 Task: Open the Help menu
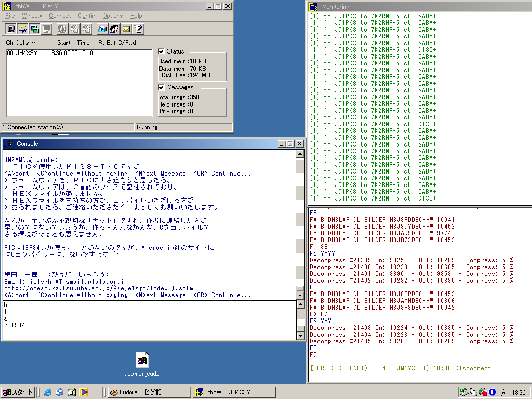coord(136,16)
